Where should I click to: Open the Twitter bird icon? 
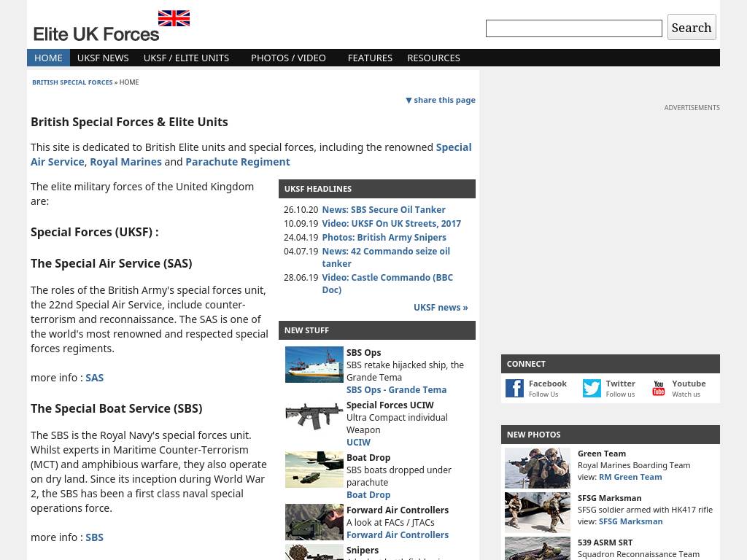pos(592,388)
